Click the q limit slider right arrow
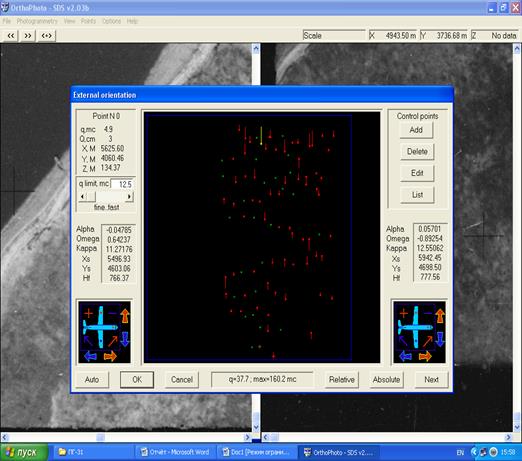 point(129,197)
